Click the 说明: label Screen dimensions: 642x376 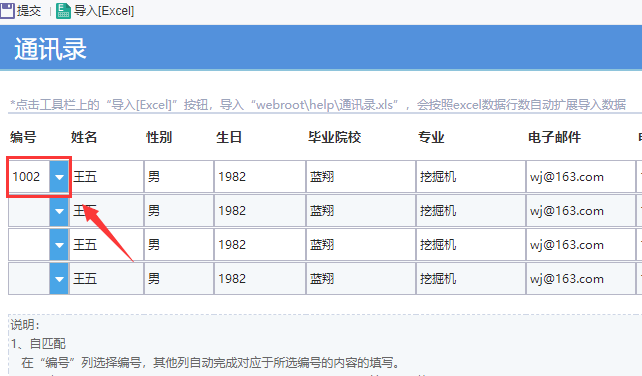[x=25, y=325]
